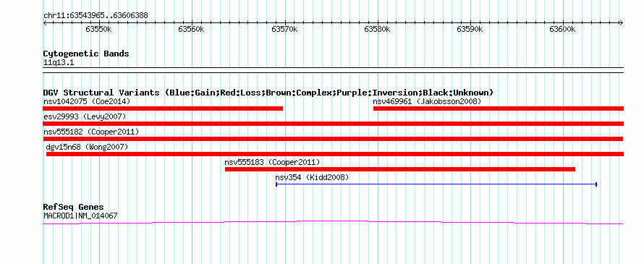Click the 63580k ruler tick label

(x=377, y=30)
